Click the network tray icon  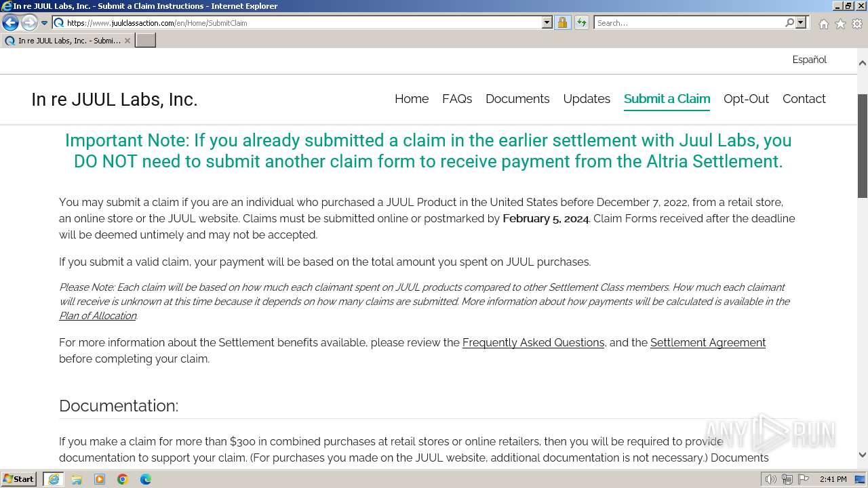tap(787, 479)
